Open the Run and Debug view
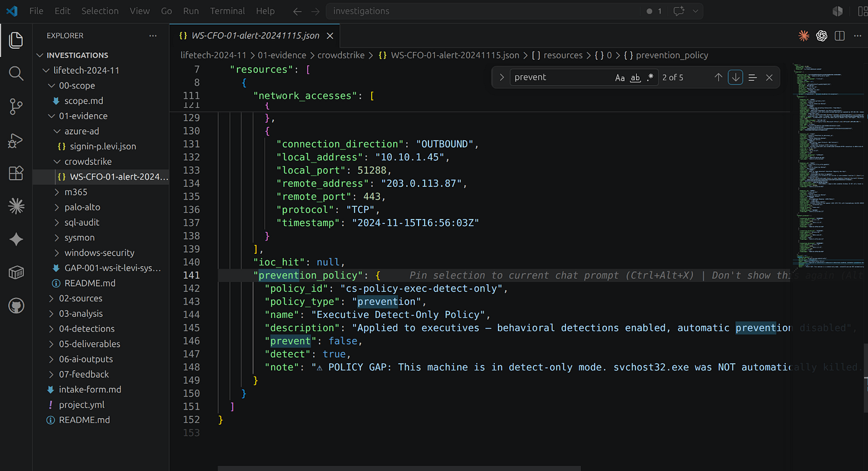The image size is (868, 471). pos(16,140)
